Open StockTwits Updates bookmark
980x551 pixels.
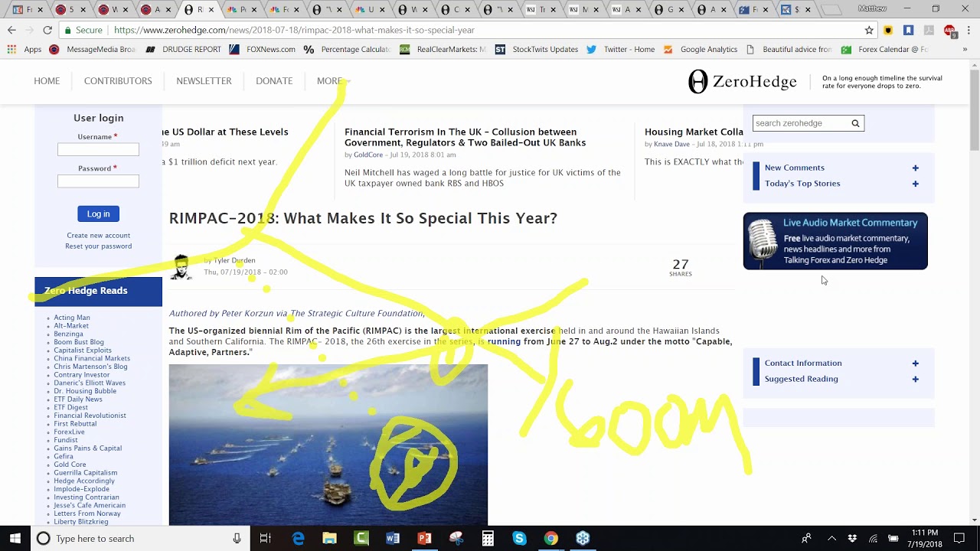(537, 49)
